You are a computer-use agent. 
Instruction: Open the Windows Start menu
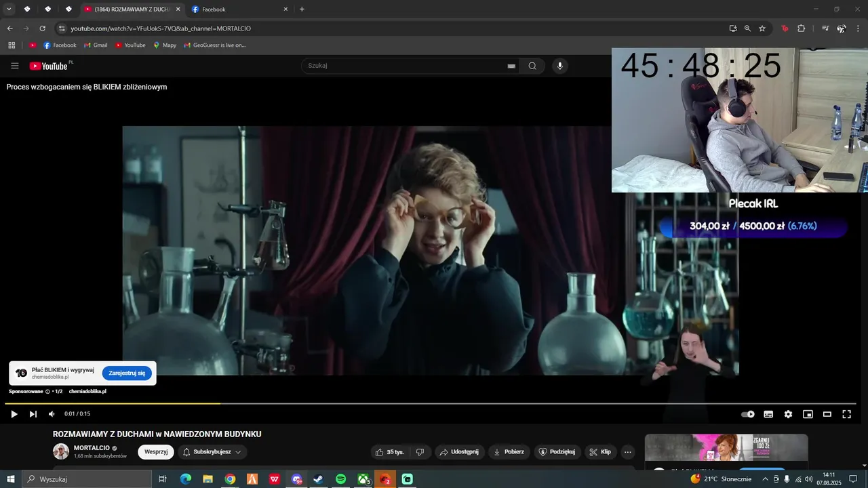tap(10, 479)
